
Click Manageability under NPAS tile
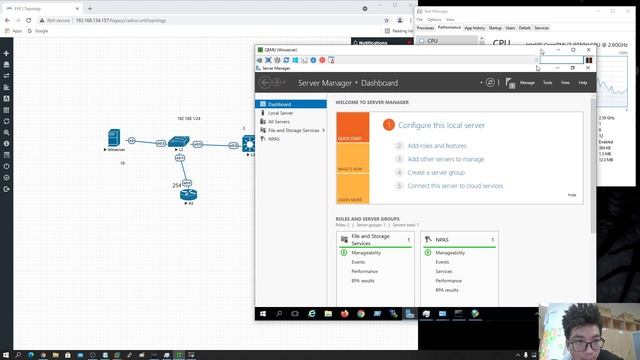coord(450,253)
